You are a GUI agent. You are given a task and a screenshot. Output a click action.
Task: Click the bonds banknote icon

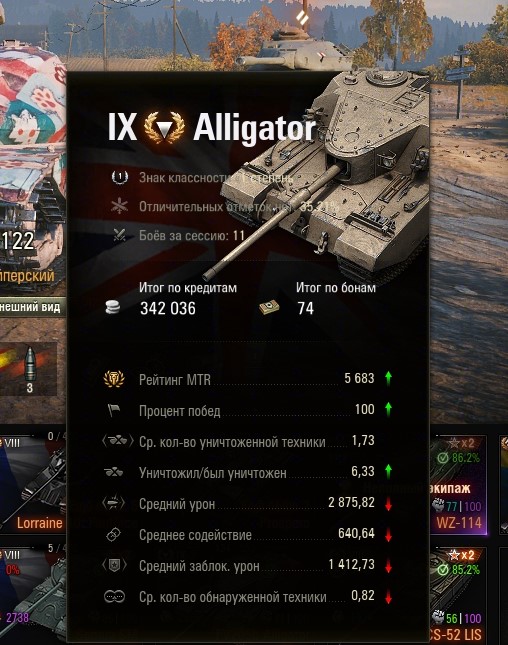tap(269, 308)
